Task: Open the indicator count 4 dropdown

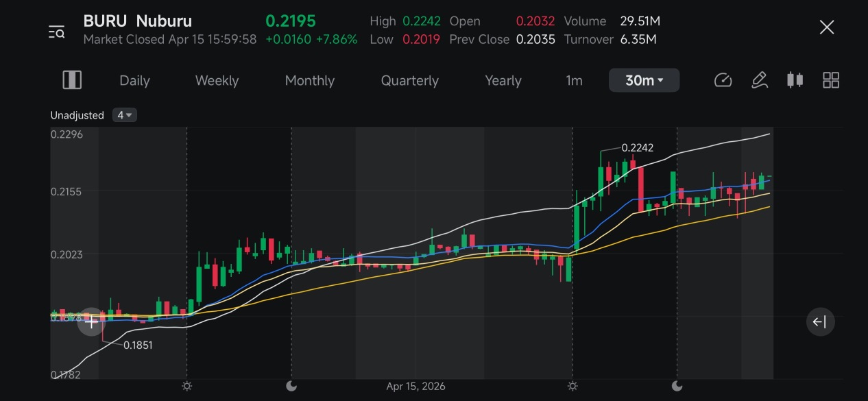Action: [125, 115]
